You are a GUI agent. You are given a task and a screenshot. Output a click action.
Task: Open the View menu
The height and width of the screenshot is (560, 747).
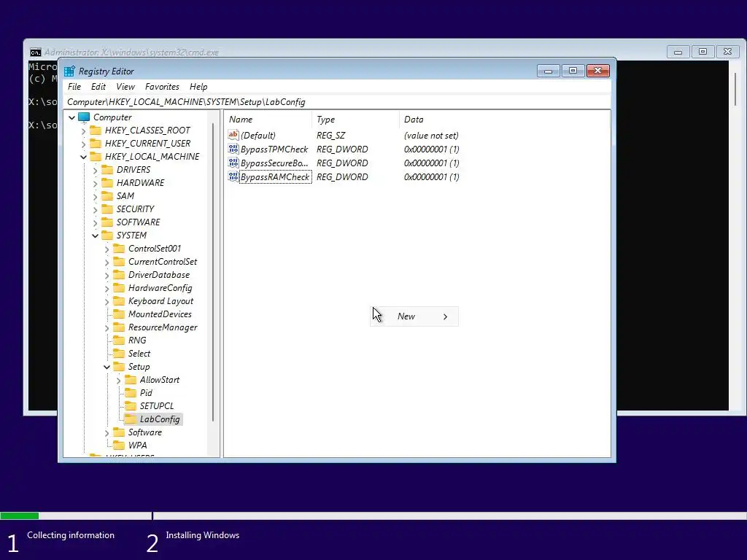pos(125,87)
